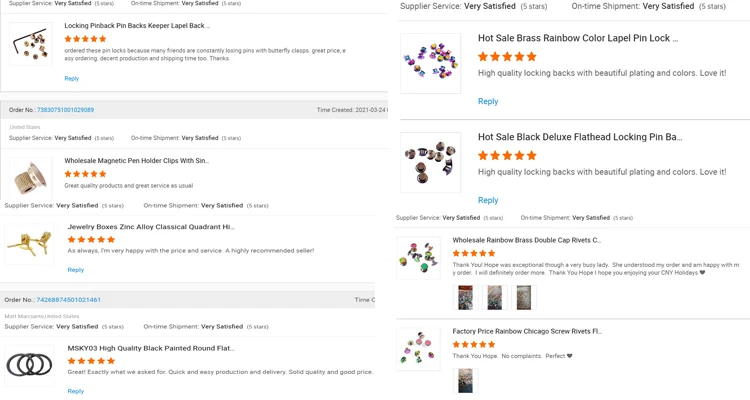Reply to the Brass Rainbow Lapel Pin review
The width and height of the screenshot is (750, 400).
(488, 101)
